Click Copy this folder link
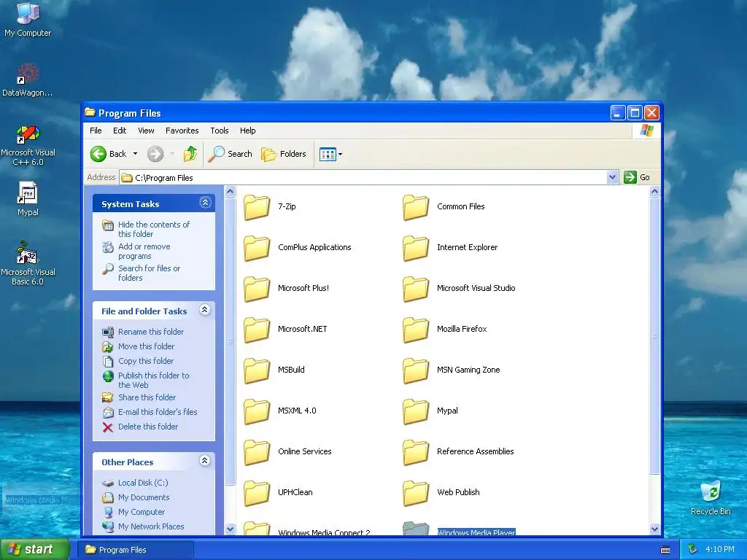This screenshot has height=560, width=747. pos(146,361)
